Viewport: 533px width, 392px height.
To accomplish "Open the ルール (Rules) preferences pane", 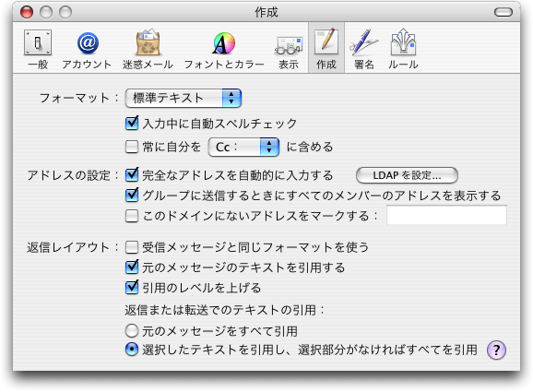I will 403,49.
